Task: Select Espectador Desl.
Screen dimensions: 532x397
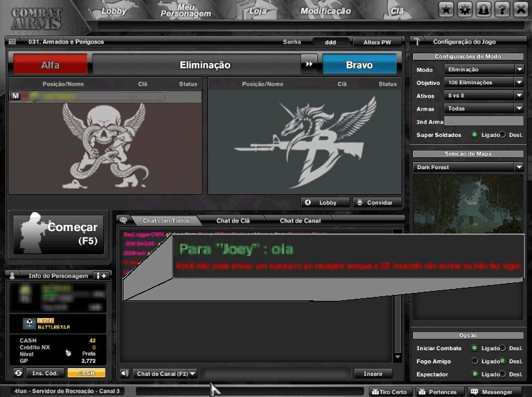Action: click(x=503, y=374)
